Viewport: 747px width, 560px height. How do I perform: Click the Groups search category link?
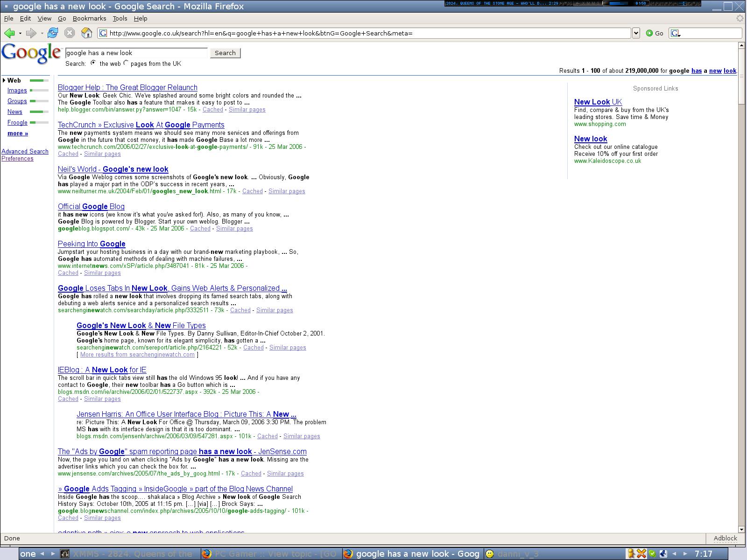[x=17, y=101]
